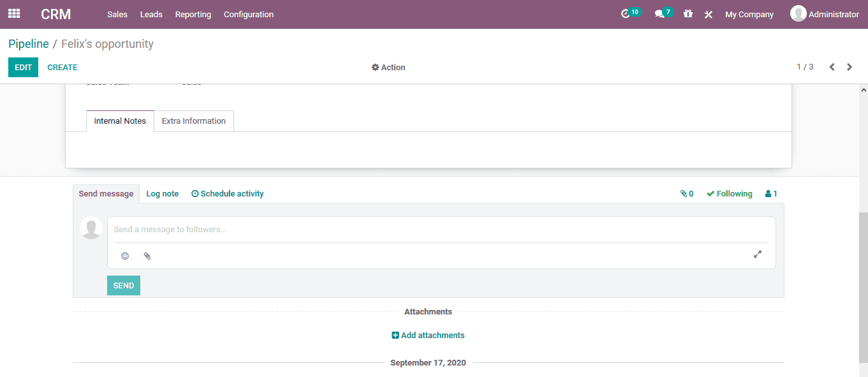Switch to the Extra Information tab
Image resolution: width=868 pixels, height=377 pixels.
193,121
